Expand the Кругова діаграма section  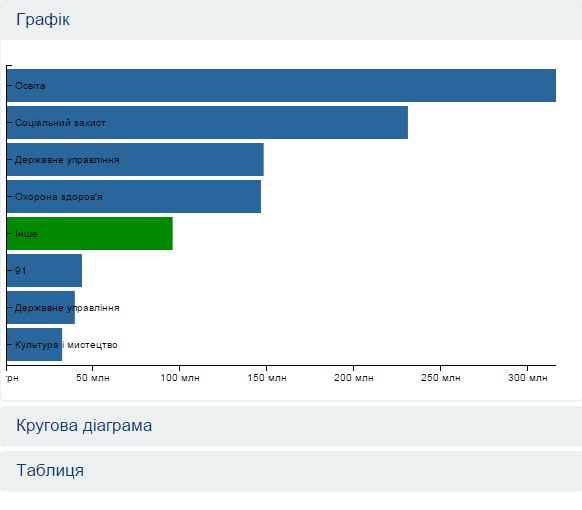point(291,426)
